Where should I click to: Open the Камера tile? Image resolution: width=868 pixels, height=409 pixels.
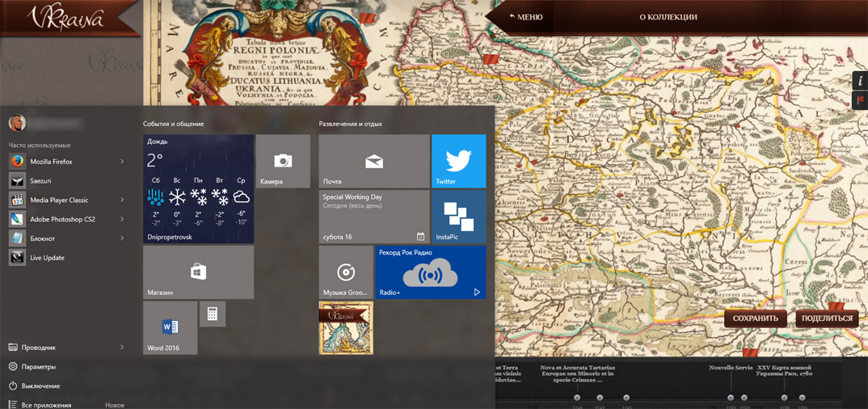click(x=283, y=161)
